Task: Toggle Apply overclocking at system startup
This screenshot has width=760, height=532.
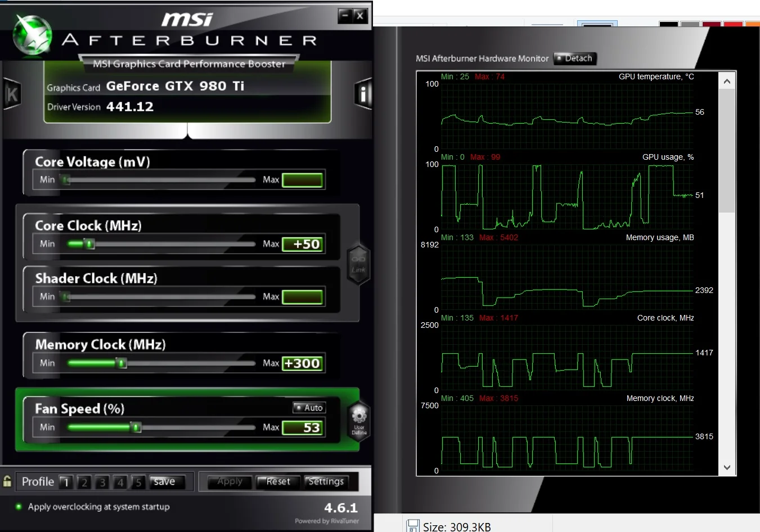Action: (19, 507)
